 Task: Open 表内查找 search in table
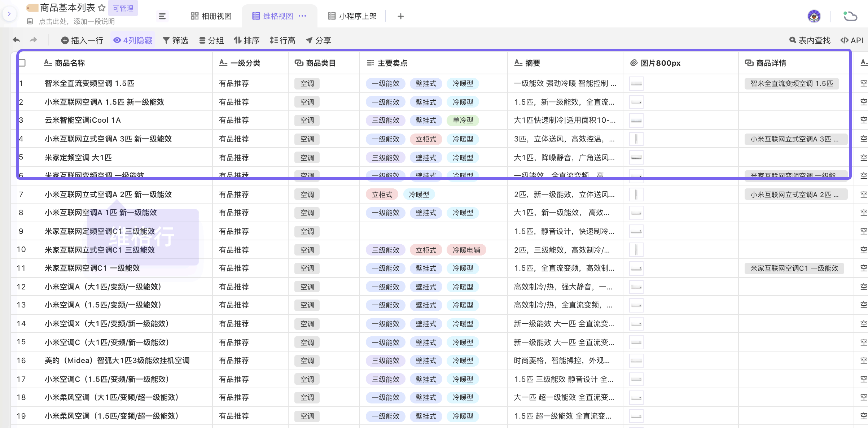[x=810, y=40]
